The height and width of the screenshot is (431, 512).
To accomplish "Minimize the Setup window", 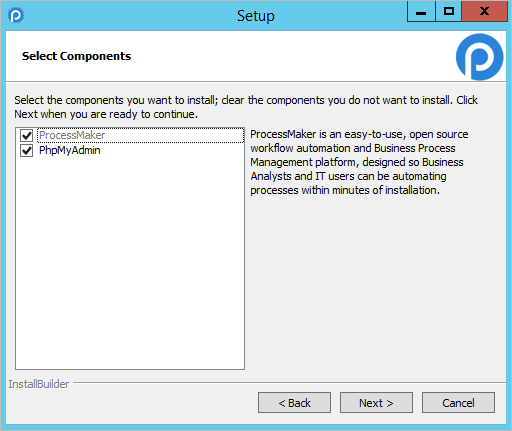I will click(x=421, y=12).
